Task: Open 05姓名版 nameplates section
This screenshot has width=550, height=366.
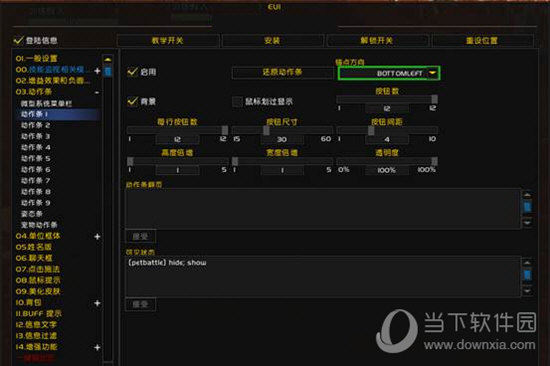Action: 34,247
